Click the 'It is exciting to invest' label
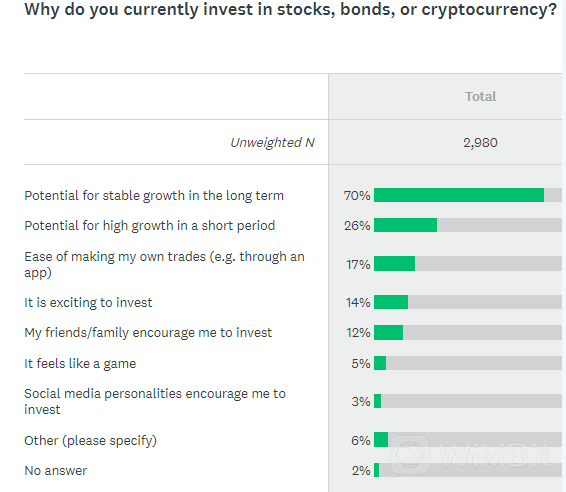Screen dimensions: 566x492 (x=88, y=302)
